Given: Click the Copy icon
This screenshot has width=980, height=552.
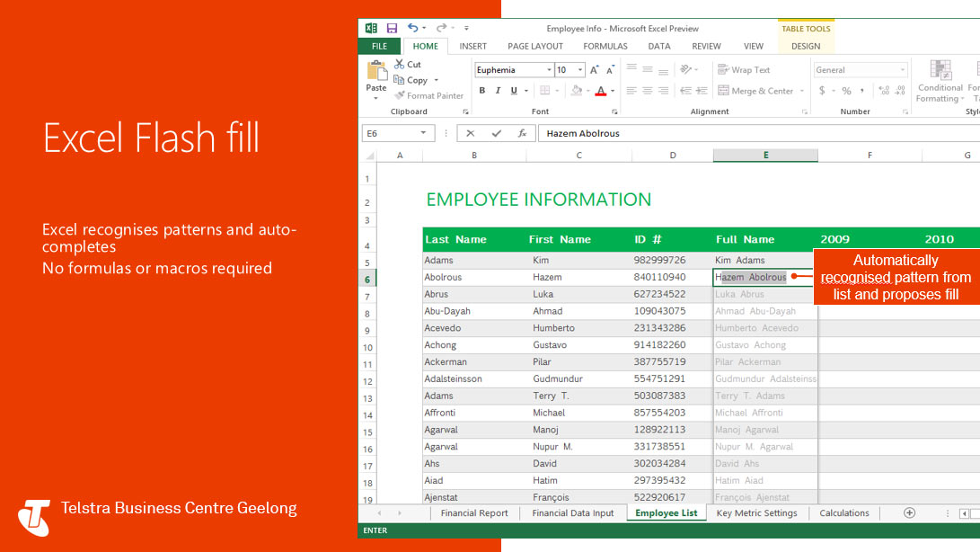Looking at the screenshot, I should (399, 79).
